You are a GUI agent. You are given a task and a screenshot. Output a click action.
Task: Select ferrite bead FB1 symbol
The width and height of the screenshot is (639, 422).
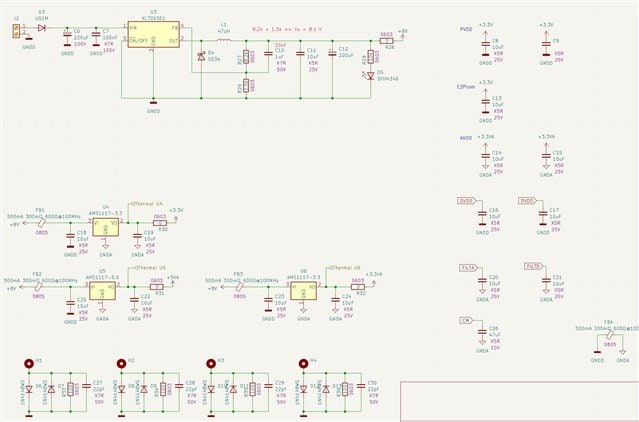coord(41,223)
